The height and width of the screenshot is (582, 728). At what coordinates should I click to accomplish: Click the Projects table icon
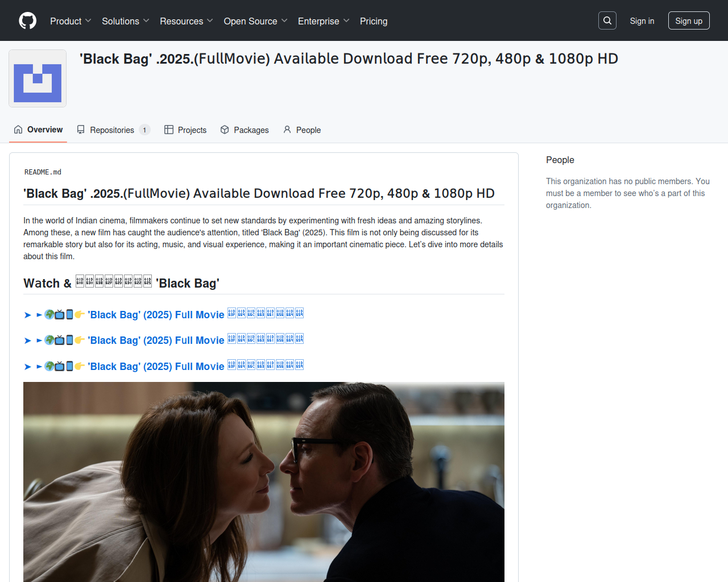click(x=169, y=130)
